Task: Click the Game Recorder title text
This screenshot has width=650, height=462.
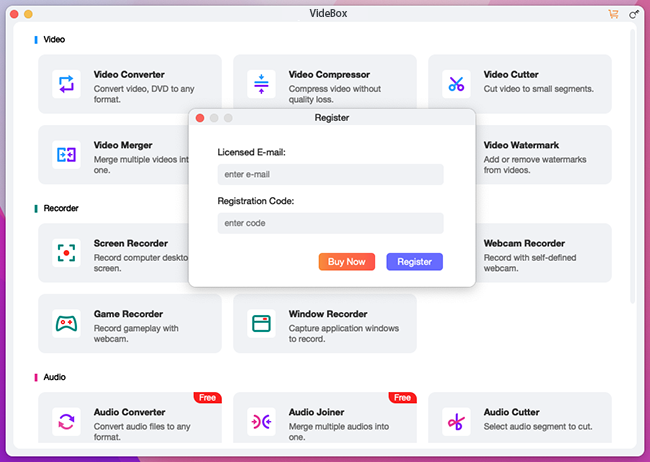Action: pyautogui.click(x=128, y=314)
